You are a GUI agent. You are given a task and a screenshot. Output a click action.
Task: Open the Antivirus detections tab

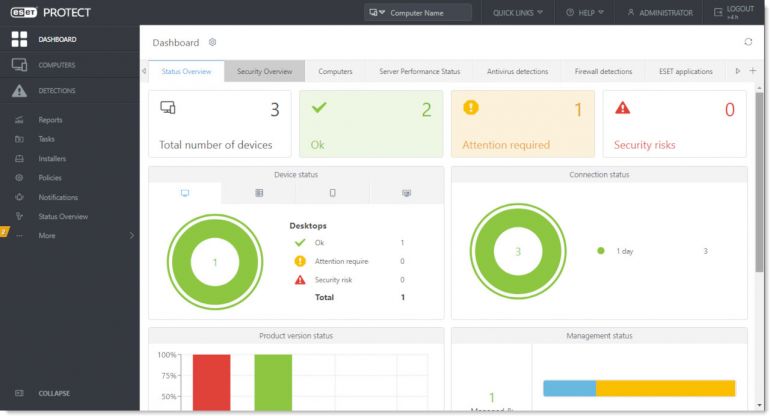pos(517,72)
